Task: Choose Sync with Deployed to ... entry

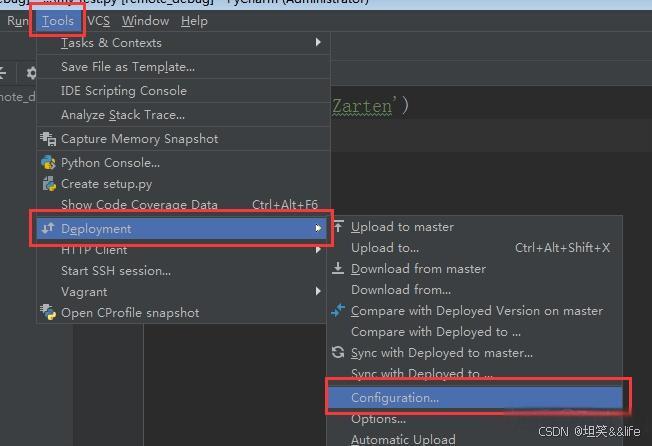Action: 475,373
